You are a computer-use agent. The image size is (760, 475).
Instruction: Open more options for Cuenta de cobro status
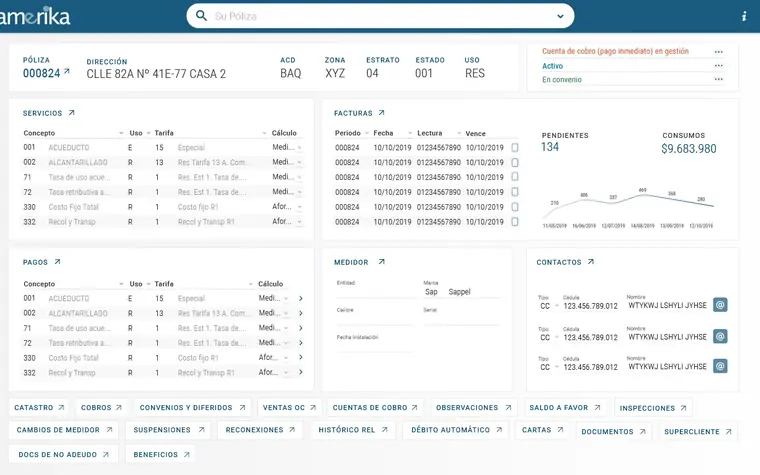tap(718, 52)
